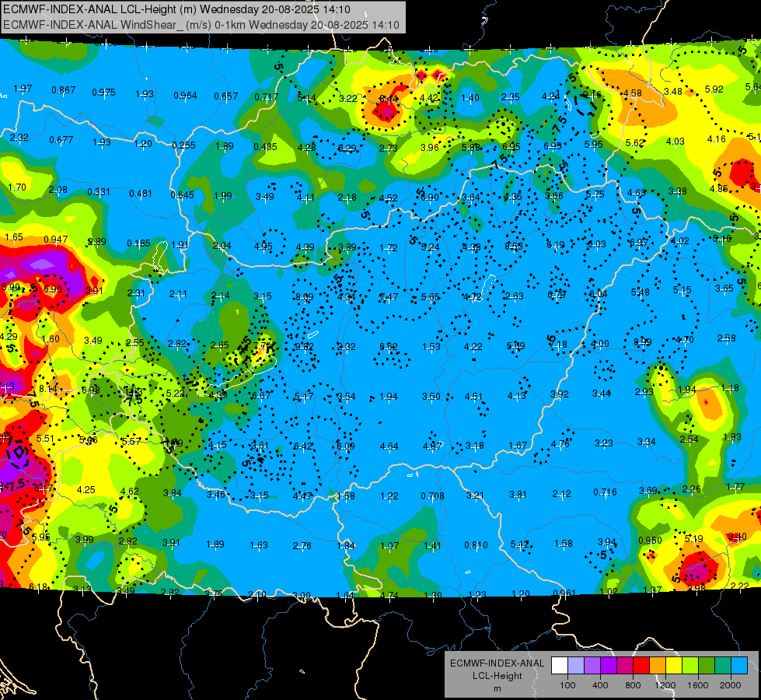Click the legend tick label 800
Screen dimensions: 761x700
(x=633, y=685)
